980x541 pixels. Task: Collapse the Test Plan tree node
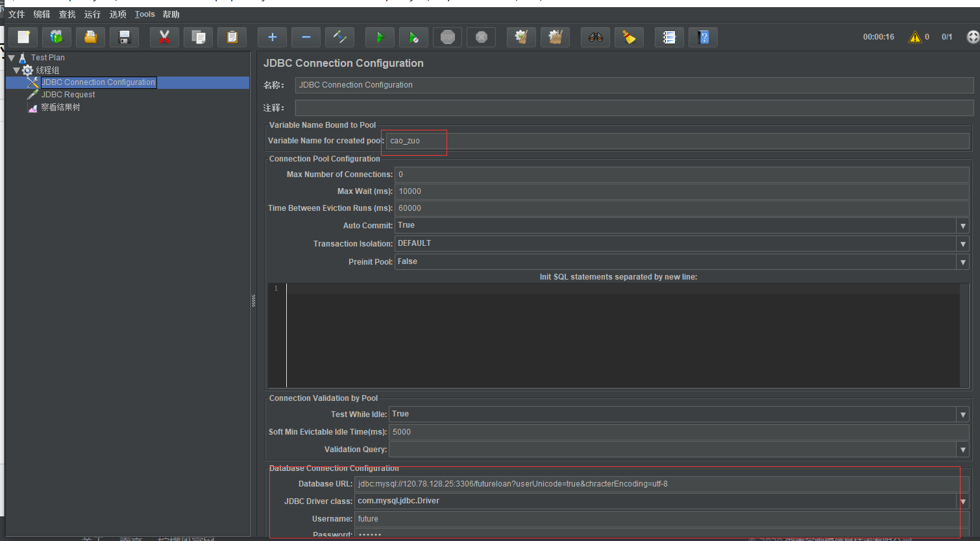tap(12, 58)
